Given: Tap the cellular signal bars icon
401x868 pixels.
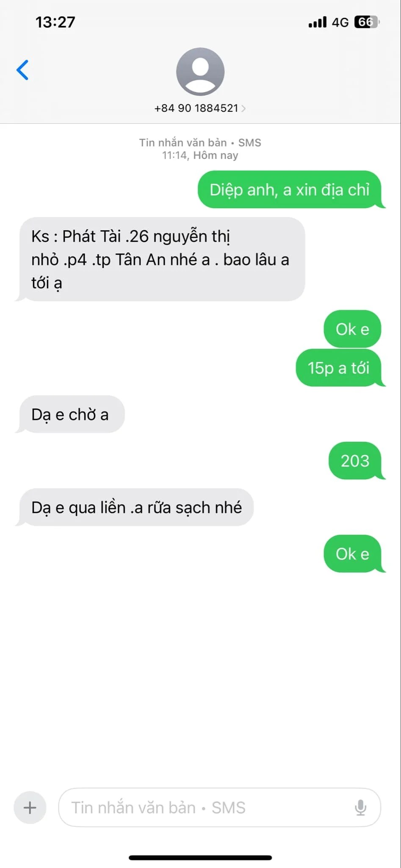Looking at the screenshot, I should (318, 22).
